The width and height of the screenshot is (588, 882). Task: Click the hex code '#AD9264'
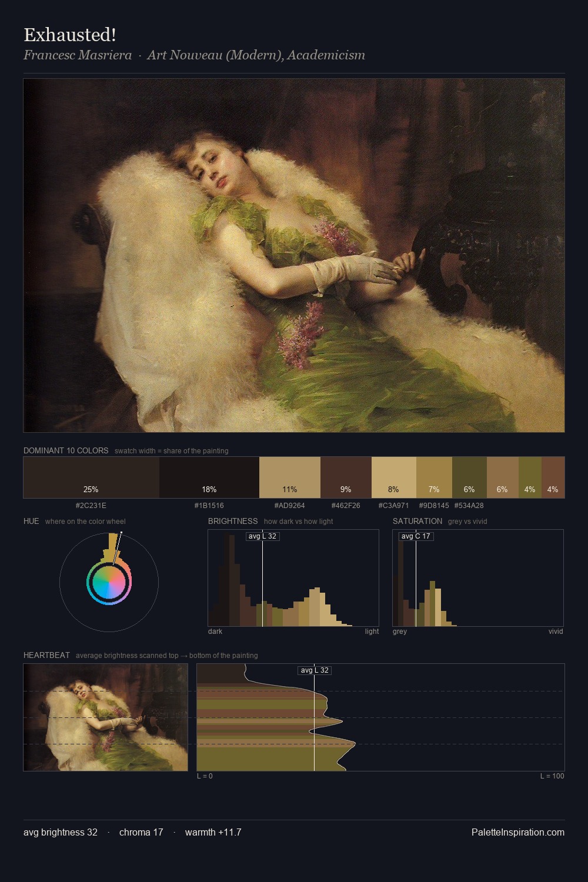290,506
